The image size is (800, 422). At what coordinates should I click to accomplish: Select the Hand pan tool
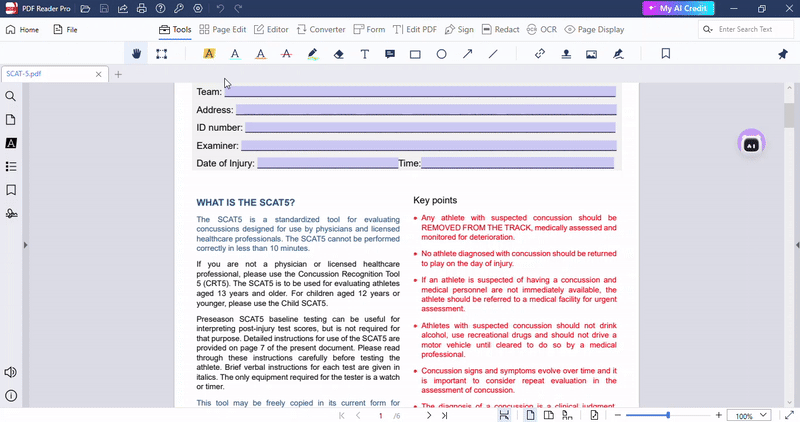(x=136, y=54)
